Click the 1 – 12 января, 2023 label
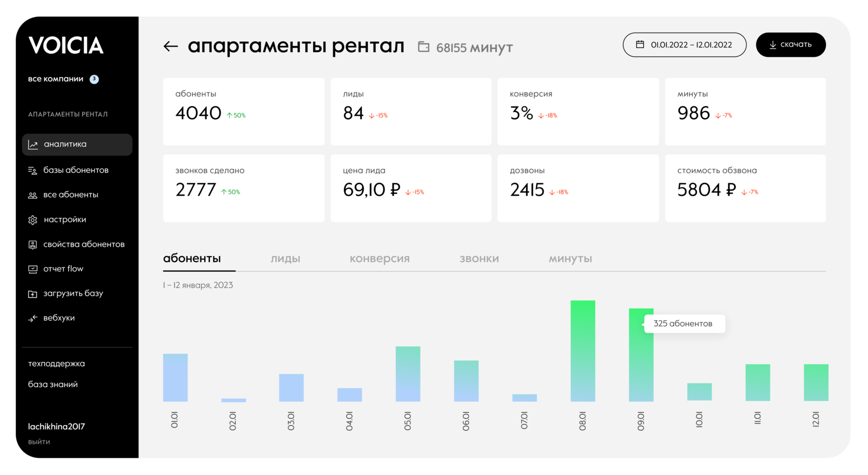 [x=198, y=285]
